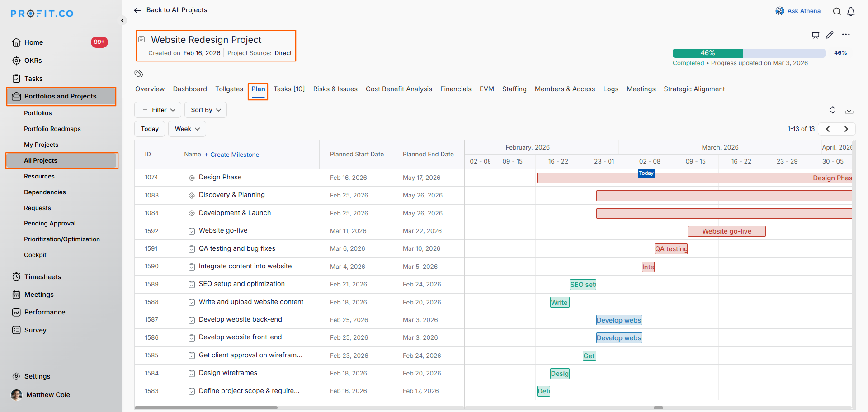The height and width of the screenshot is (412, 868).
Task: Open the Week timescale dropdown
Action: coord(187,129)
